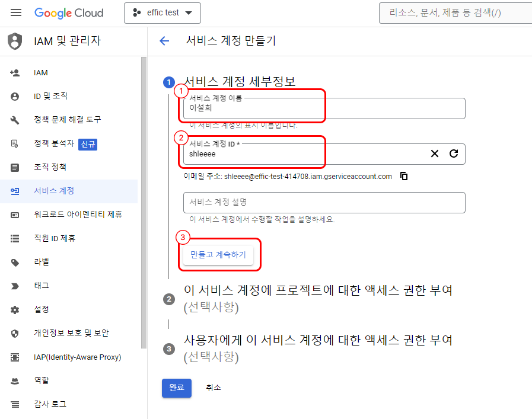Image resolution: width=532 pixels, height=419 pixels.
Task: Click the back arrow next to 서비스 계정 만들기
Action: pos(164,41)
